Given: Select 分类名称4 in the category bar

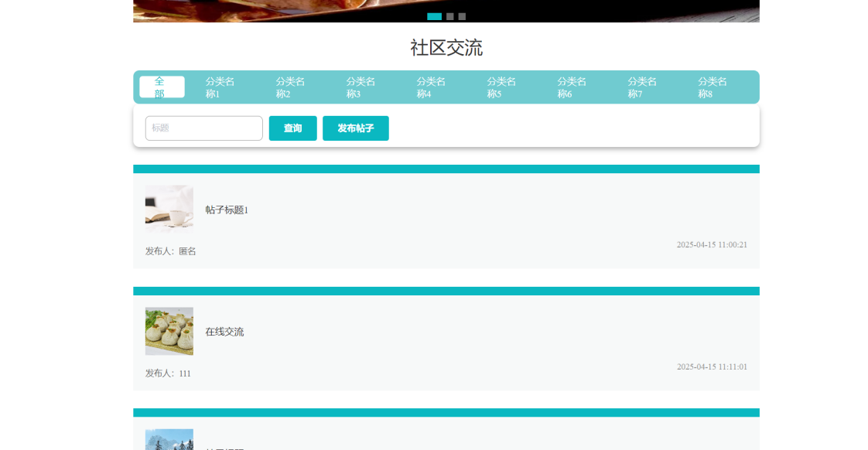Looking at the screenshot, I should (431, 87).
